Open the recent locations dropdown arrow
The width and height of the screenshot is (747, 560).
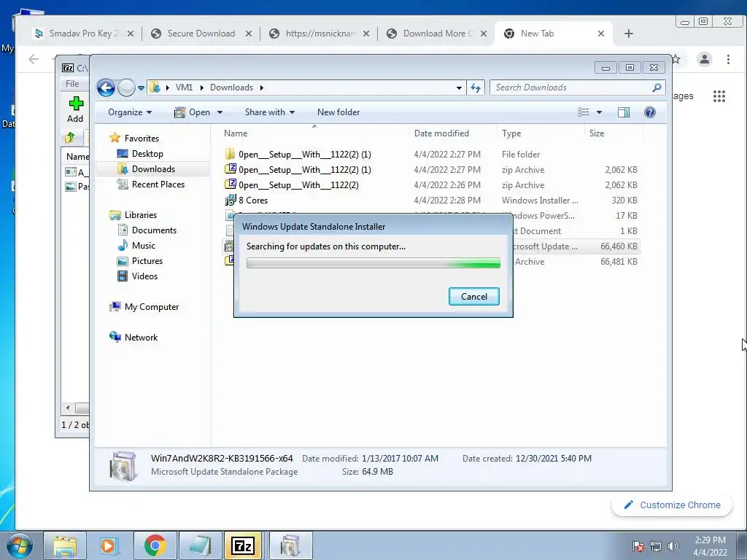pos(141,88)
